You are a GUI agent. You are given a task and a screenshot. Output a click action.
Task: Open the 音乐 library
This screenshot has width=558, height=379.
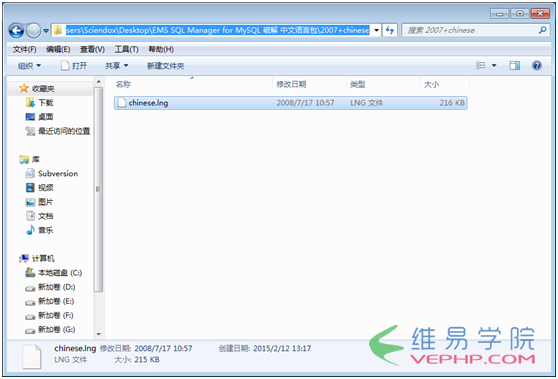pyautogui.click(x=46, y=230)
